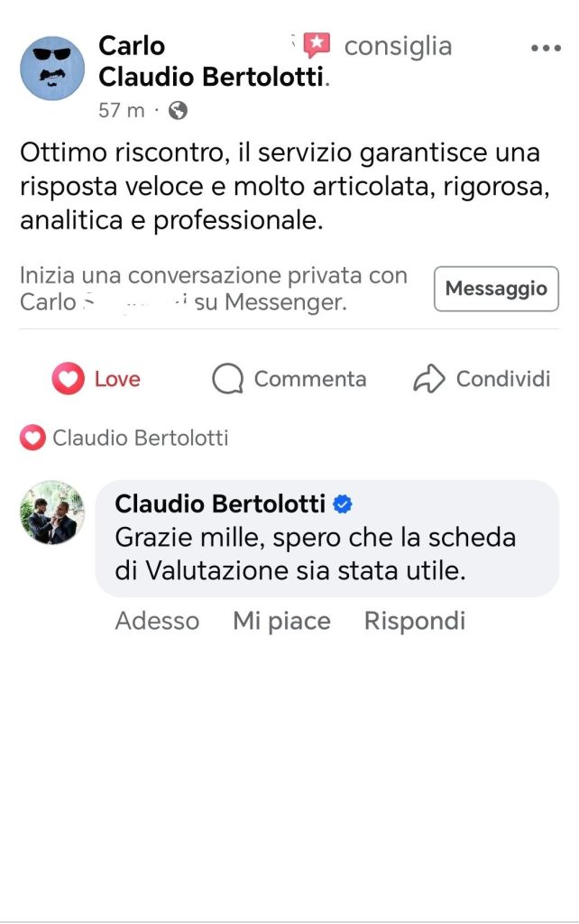Open the reactions list heart icon
Image resolution: width=579 pixels, height=924 pixels.
click(x=32, y=439)
